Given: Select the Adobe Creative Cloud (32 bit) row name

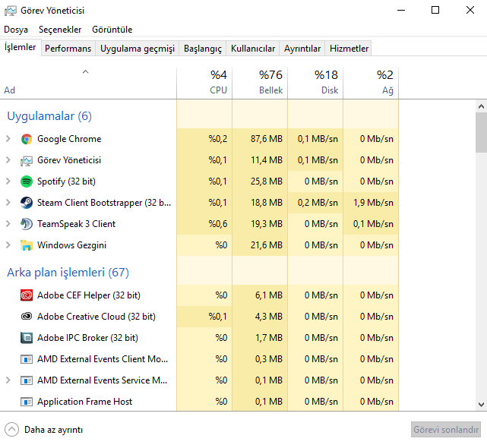Looking at the screenshot, I should point(96,317).
